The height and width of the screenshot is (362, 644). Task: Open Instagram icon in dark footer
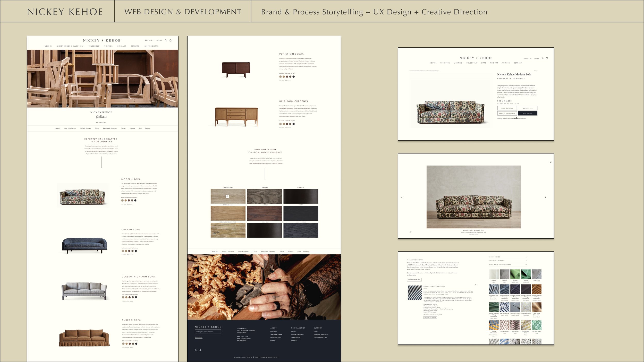[196, 350]
